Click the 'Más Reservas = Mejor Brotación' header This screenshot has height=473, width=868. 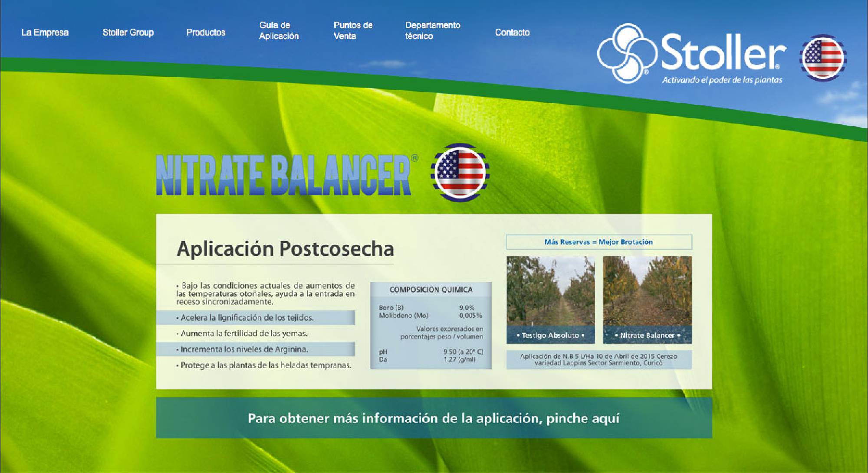click(x=599, y=242)
